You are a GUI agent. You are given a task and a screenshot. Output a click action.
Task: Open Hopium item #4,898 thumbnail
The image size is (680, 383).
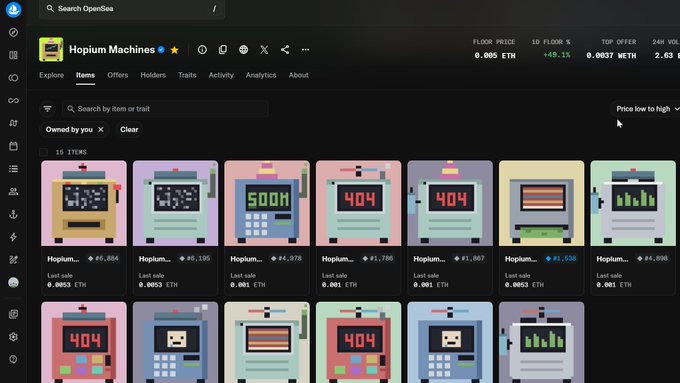point(633,203)
